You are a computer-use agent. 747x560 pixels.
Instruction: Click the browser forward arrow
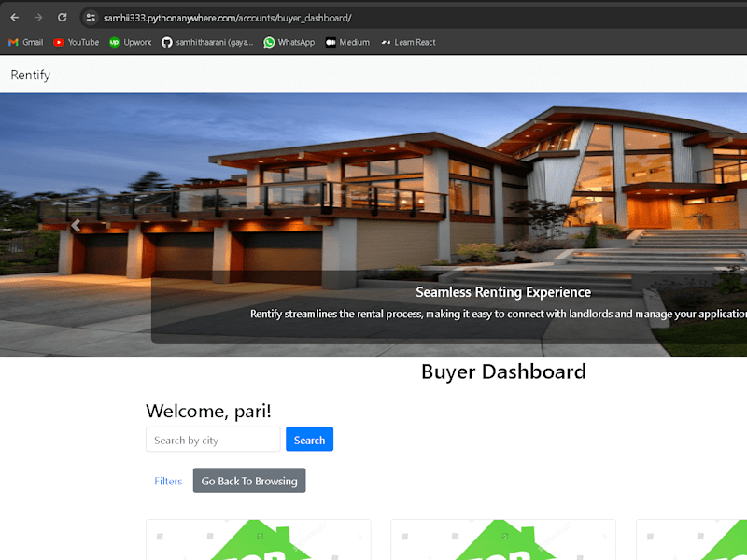point(38,18)
